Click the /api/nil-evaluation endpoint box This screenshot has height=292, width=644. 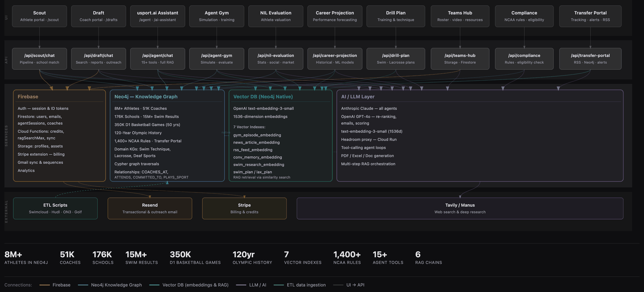pos(275,59)
